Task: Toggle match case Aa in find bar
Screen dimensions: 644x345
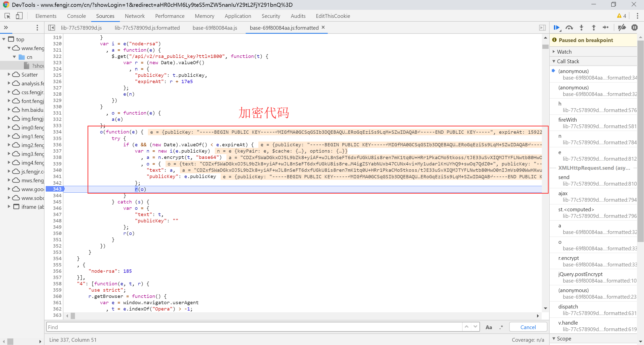Action: pyautogui.click(x=489, y=327)
